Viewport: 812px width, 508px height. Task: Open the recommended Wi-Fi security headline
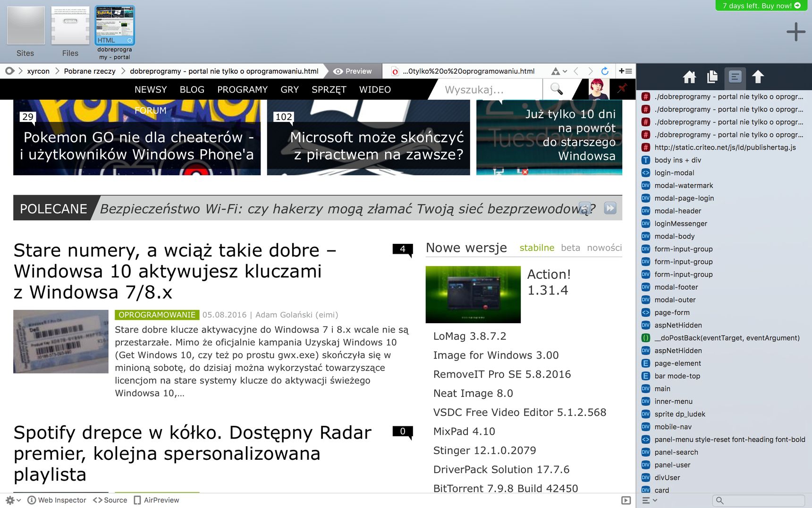(348, 208)
